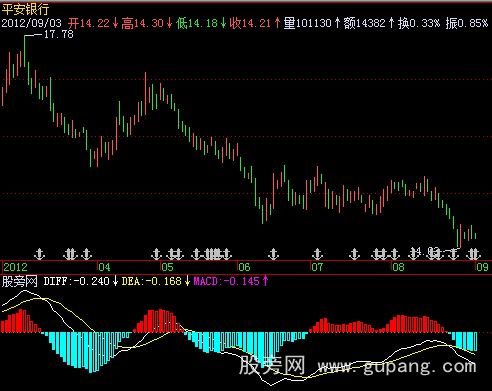Click the 17.78 peak price label
The image size is (492, 391).
59,34
